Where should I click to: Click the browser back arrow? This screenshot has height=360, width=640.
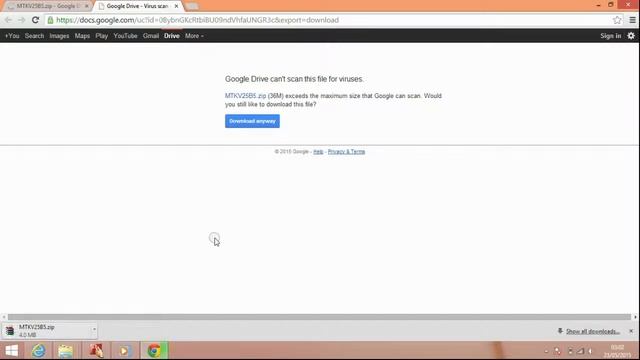coord(8,20)
